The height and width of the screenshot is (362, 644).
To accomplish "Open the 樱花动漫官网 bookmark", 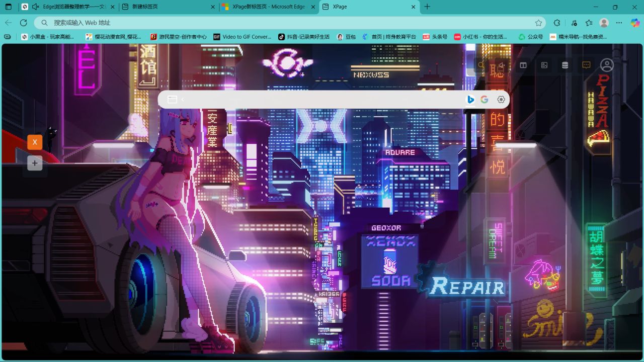I will click(114, 37).
